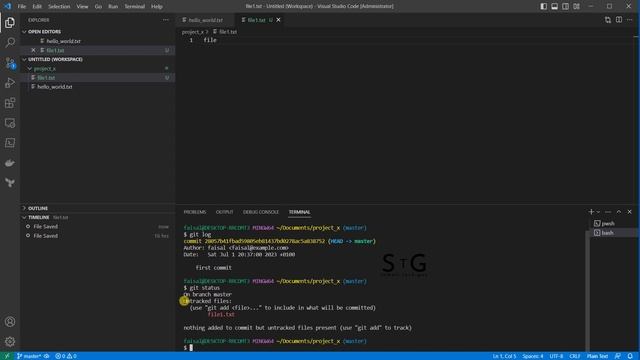This screenshot has height=360, width=640.
Task: Open the Run and Debug view
Action: [x=10, y=83]
